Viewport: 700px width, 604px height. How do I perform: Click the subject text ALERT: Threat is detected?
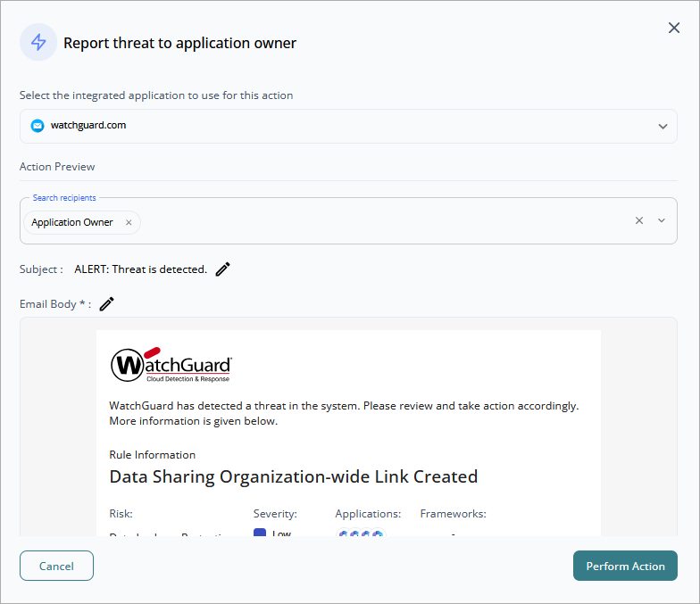pos(141,269)
